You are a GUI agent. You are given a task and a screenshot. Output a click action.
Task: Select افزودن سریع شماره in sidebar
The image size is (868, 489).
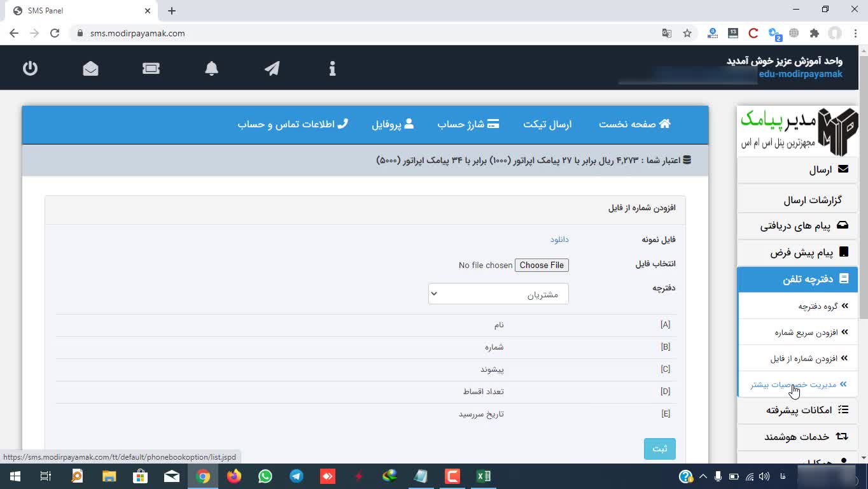pos(806,332)
